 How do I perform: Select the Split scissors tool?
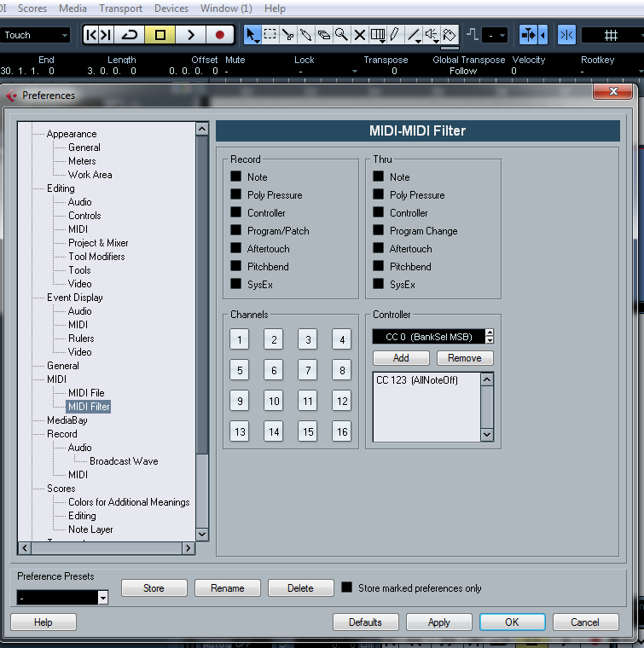click(287, 35)
